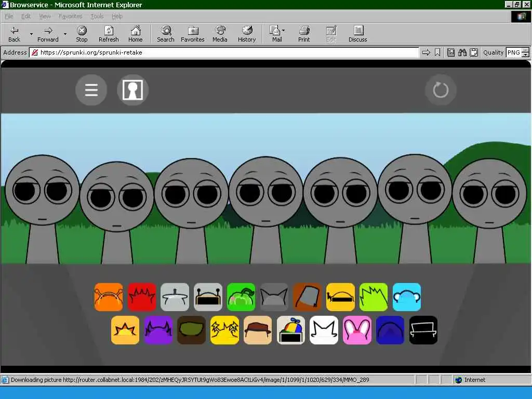Click the Internet zone status indicator
532x399 pixels.
coord(470,380)
